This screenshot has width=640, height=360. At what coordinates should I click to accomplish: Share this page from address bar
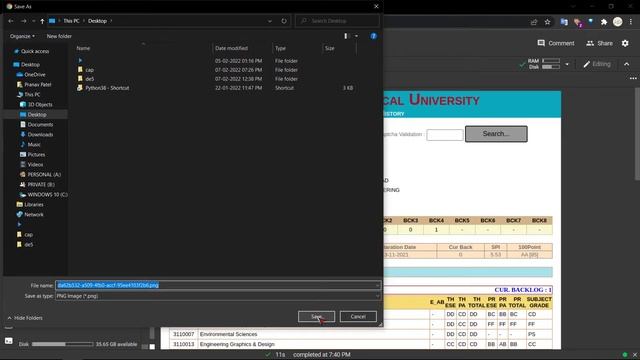pyautogui.click(x=534, y=22)
